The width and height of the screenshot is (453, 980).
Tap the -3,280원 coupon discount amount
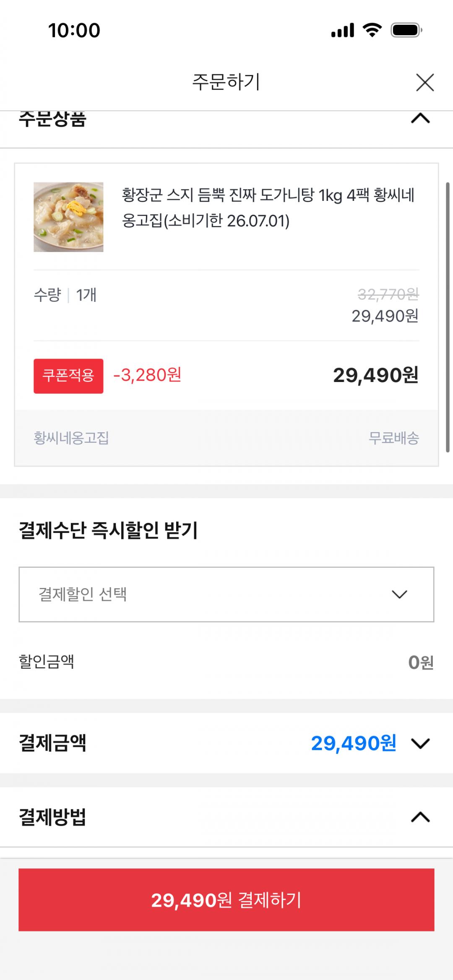click(x=147, y=375)
